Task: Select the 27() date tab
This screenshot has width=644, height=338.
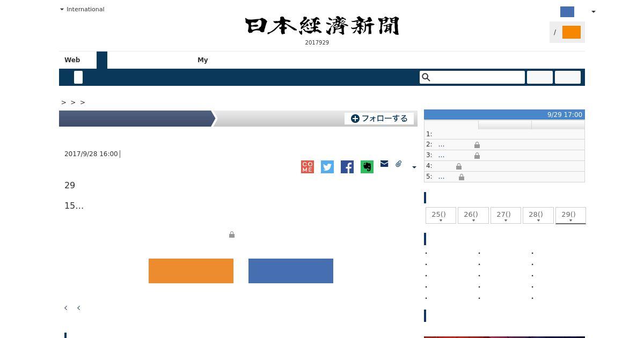Action: [x=506, y=215]
